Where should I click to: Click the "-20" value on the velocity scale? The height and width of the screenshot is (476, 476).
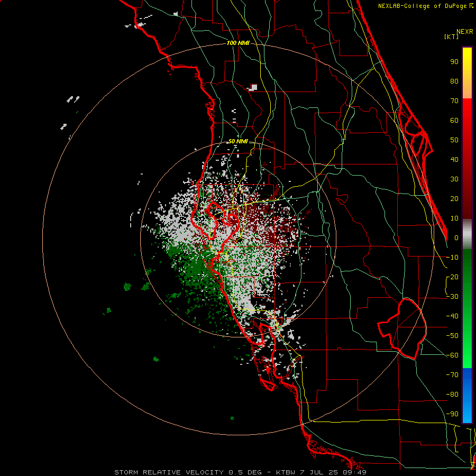pos(452,277)
